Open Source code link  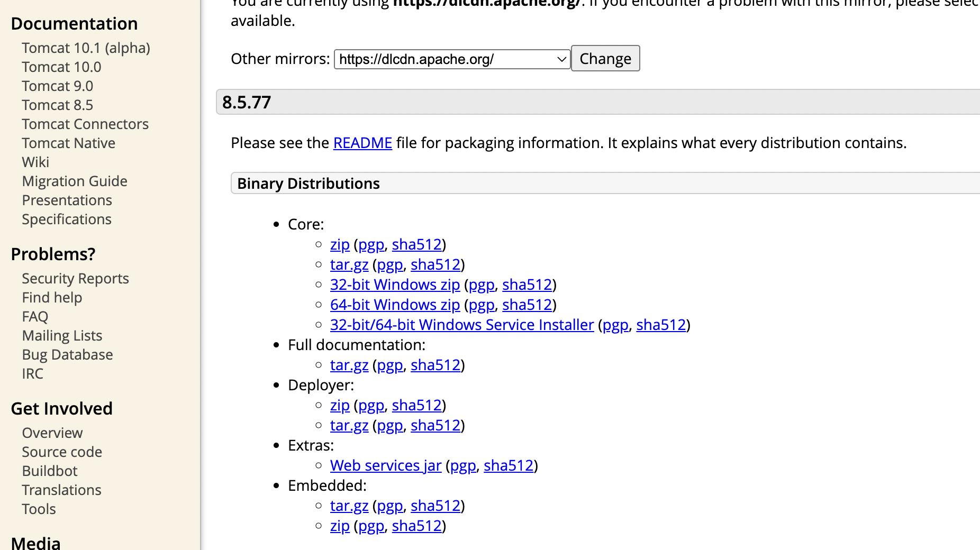(x=62, y=452)
